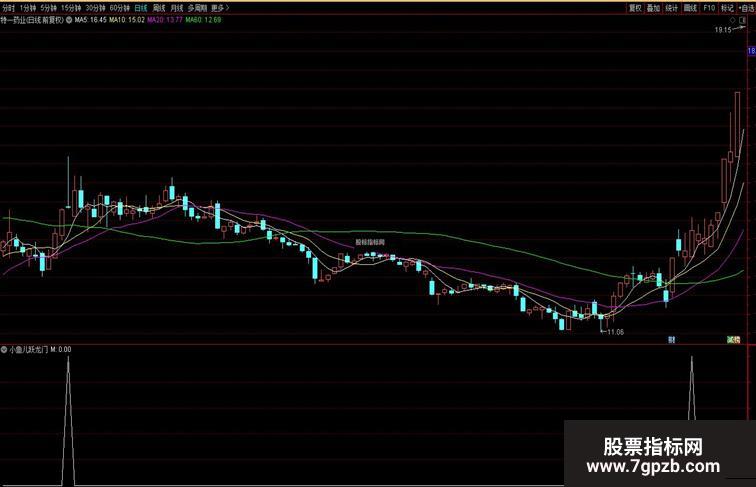This screenshot has width=756, height=487.
Task: Switch to the 分时 intraday view
Action: point(9,8)
